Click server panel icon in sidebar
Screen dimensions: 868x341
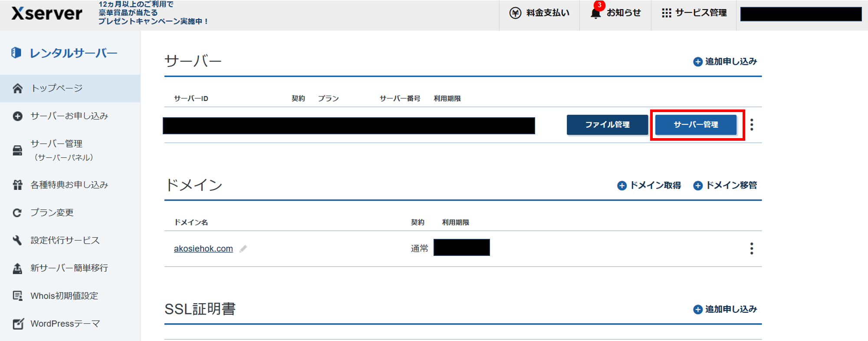pyautogui.click(x=17, y=150)
